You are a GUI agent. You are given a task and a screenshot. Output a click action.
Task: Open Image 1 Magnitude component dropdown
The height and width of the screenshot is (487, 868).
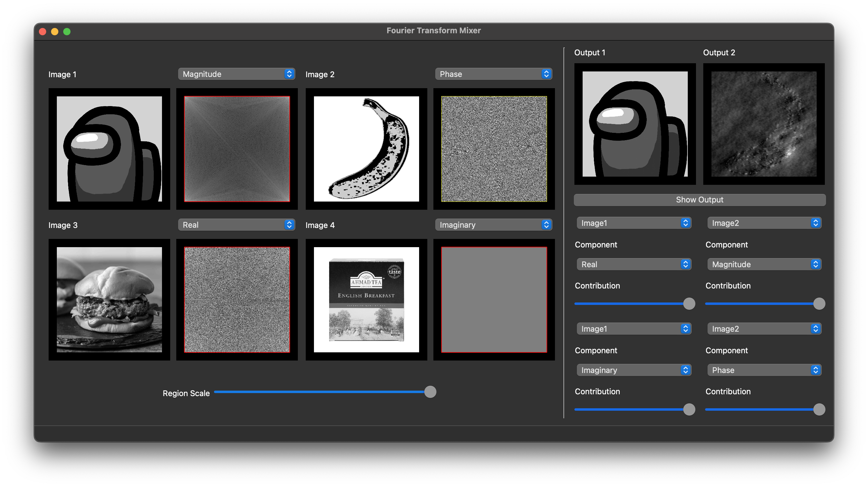pos(236,74)
